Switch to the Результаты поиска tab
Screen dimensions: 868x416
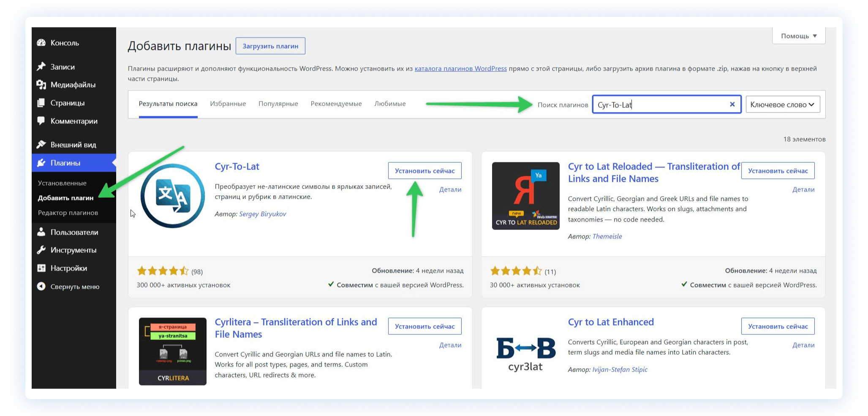[x=168, y=104]
